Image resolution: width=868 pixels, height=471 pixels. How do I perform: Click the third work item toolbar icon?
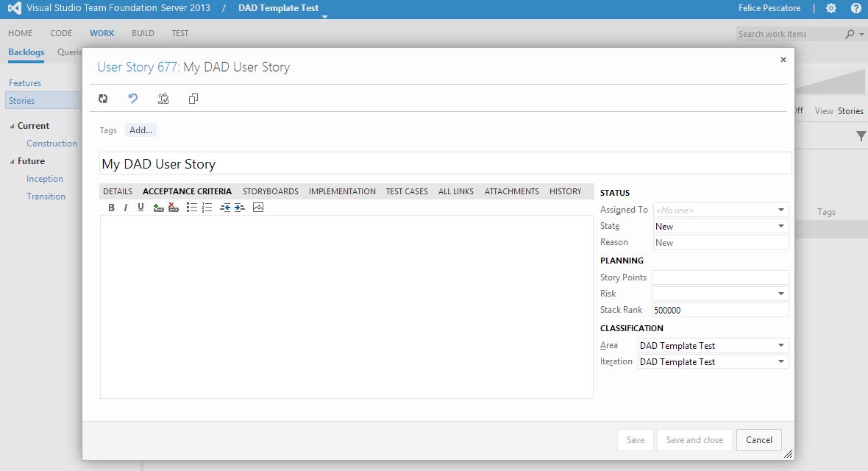coord(163,99)
